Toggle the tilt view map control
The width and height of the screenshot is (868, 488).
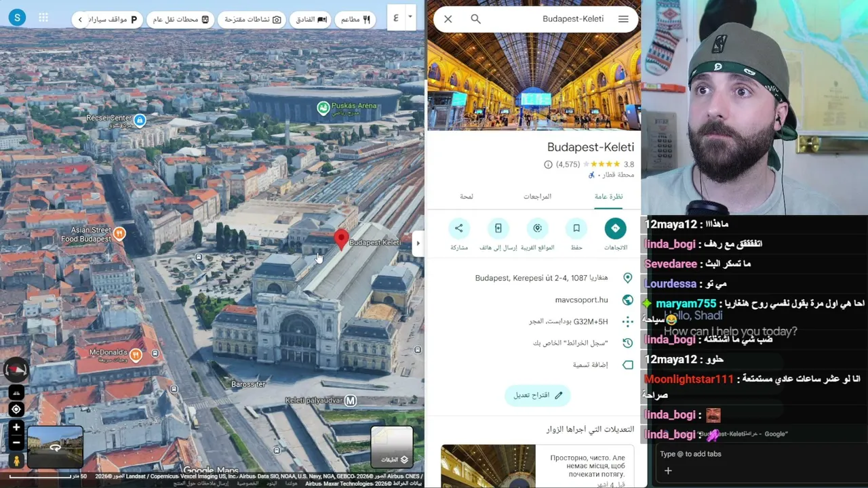pos(16,393)
